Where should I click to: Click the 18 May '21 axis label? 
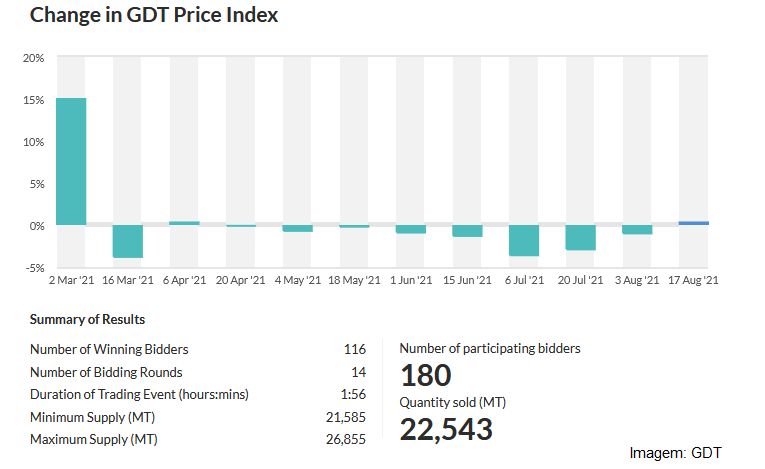click(x=354, y=280)
